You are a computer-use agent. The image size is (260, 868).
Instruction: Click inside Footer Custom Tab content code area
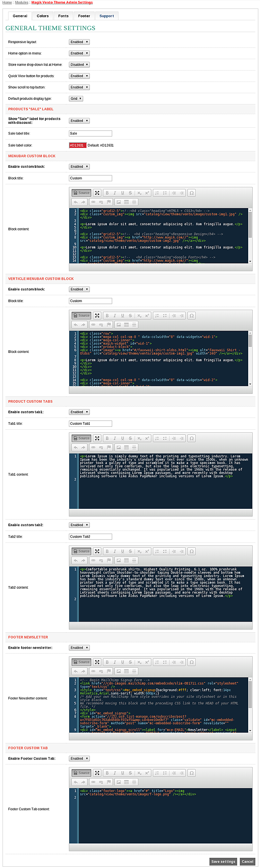click(x=165, y=816)
